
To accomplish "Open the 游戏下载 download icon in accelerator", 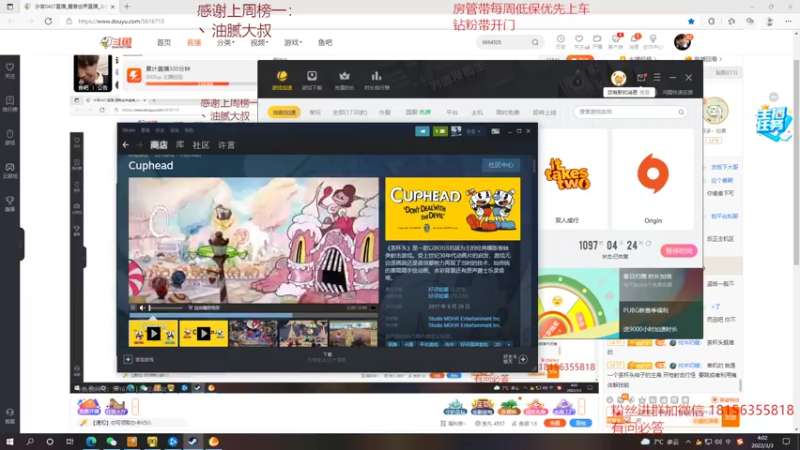I will click(x=312, y=80).
